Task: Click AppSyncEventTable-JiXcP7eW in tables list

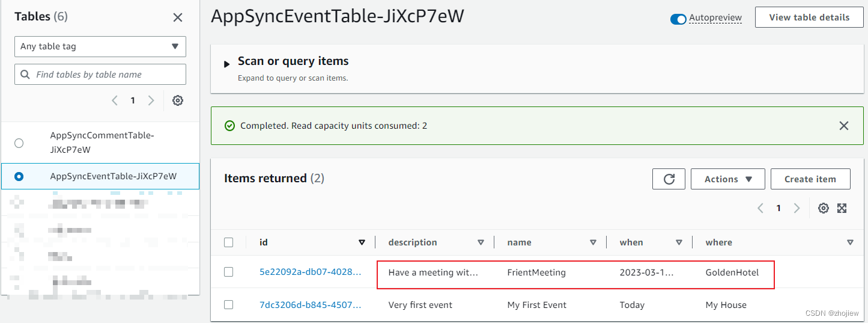Action: pos(114,176)
